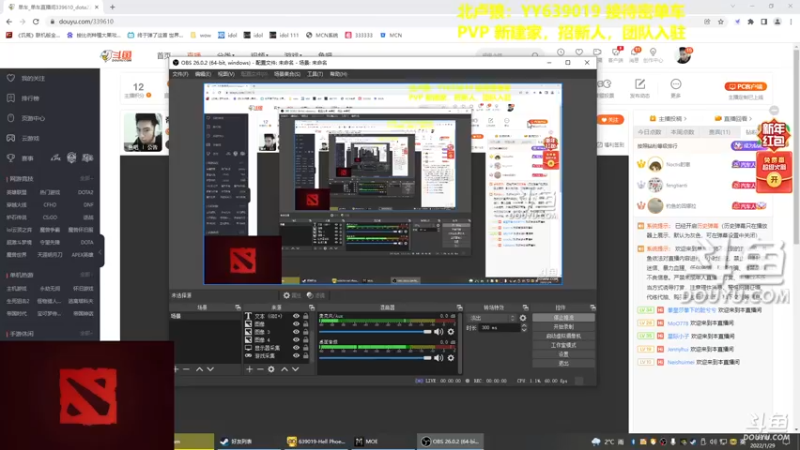Move the scene up in Scenes dock
Image resolution: width=800 pixels, height=450 pixels.
point(199,369)
